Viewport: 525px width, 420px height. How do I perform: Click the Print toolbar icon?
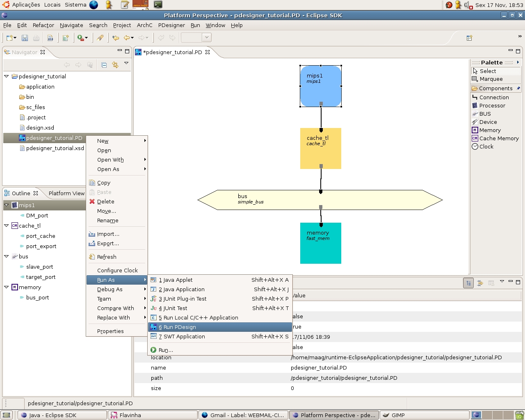pos(36,38)
